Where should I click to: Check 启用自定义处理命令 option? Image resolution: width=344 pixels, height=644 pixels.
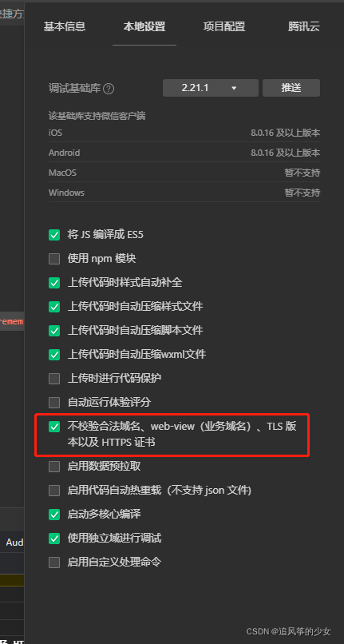(54, 562)
